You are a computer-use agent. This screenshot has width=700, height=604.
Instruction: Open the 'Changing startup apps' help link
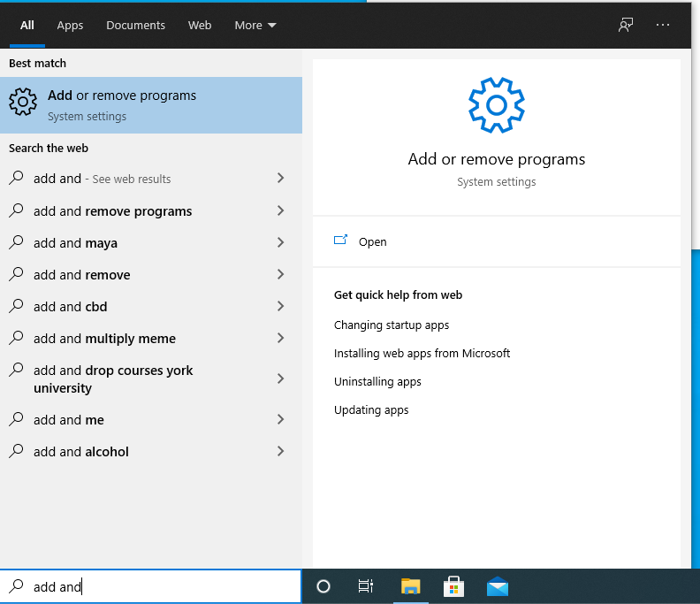392,325
